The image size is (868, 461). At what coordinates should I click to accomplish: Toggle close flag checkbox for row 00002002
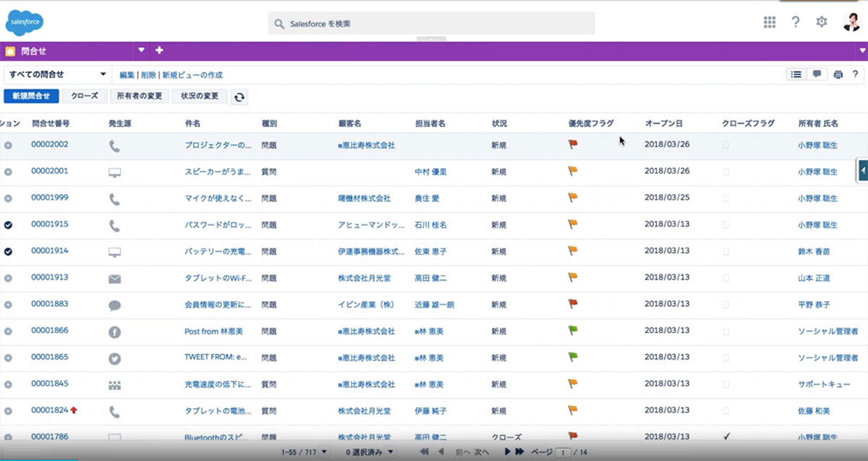pyautogui.click(x=726, y=145)
